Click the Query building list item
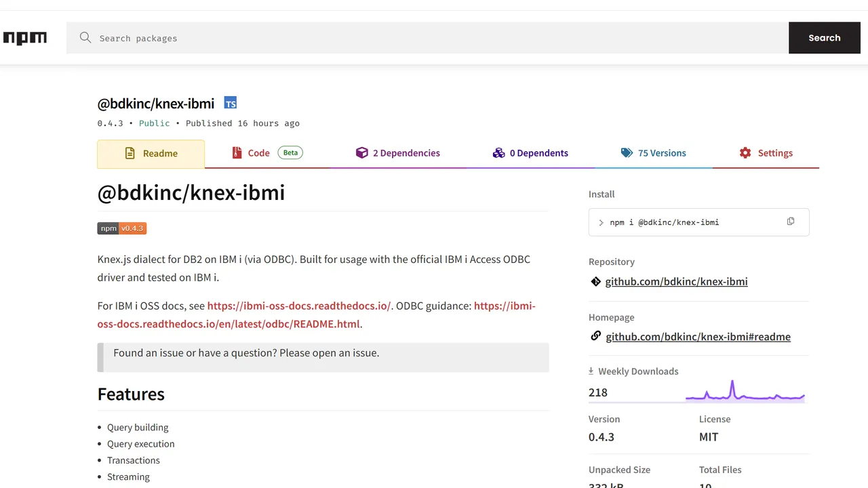This screenshot has height=488, width=868. (x=138, y=428)
